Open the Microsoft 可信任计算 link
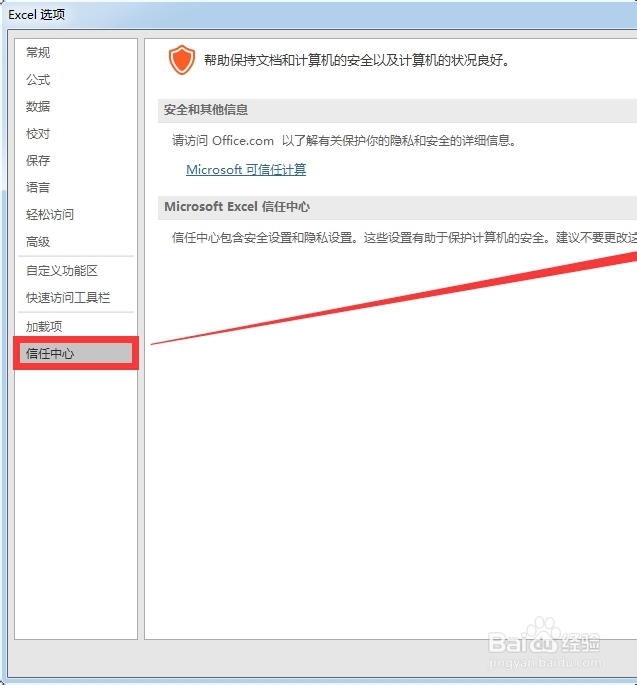 [246, 170]
